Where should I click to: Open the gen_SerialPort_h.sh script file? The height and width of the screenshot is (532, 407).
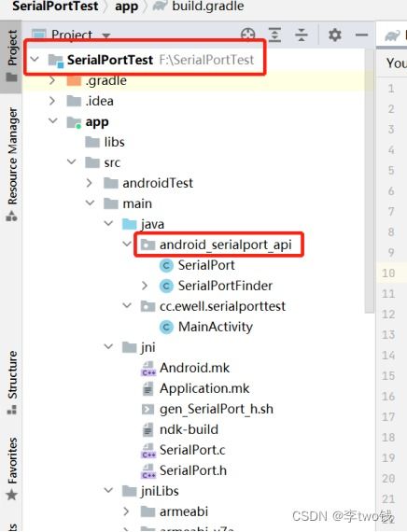[217, 409]
